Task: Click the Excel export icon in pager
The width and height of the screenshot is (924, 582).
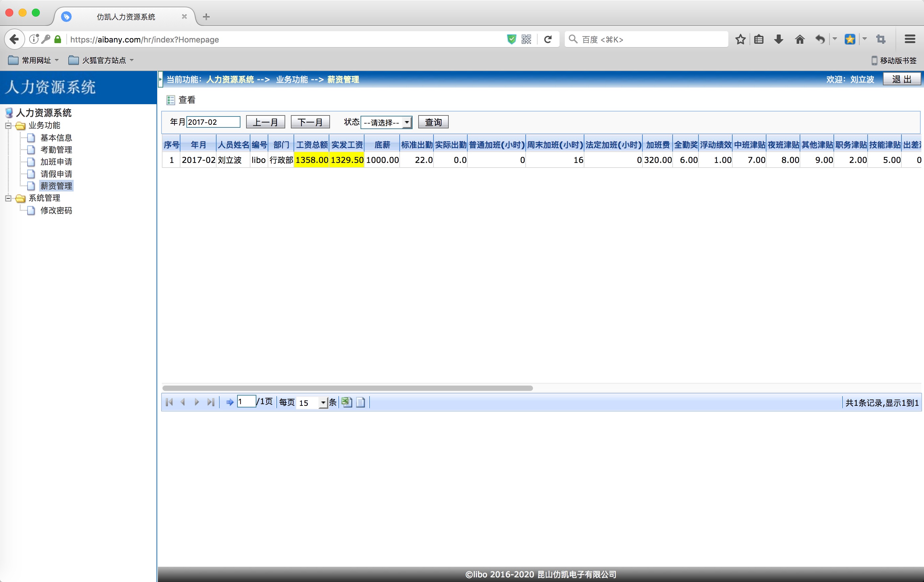Action: tap(347, 402)
